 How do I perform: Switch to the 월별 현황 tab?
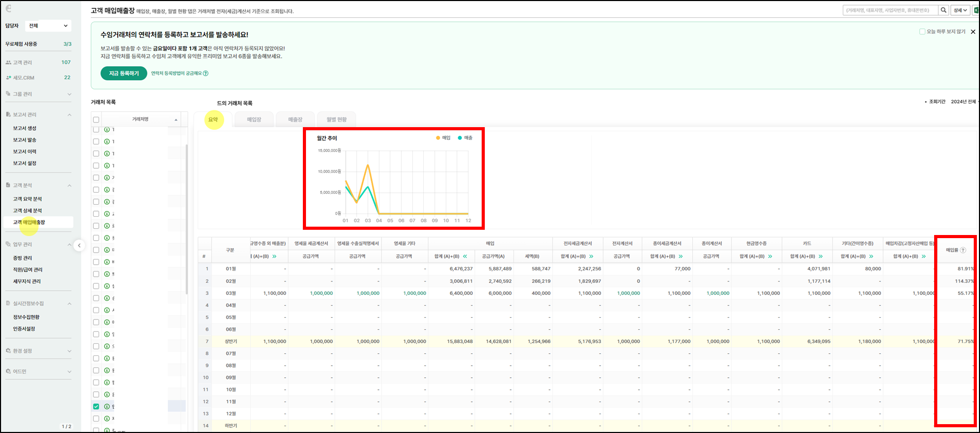(x=336, y=120)
